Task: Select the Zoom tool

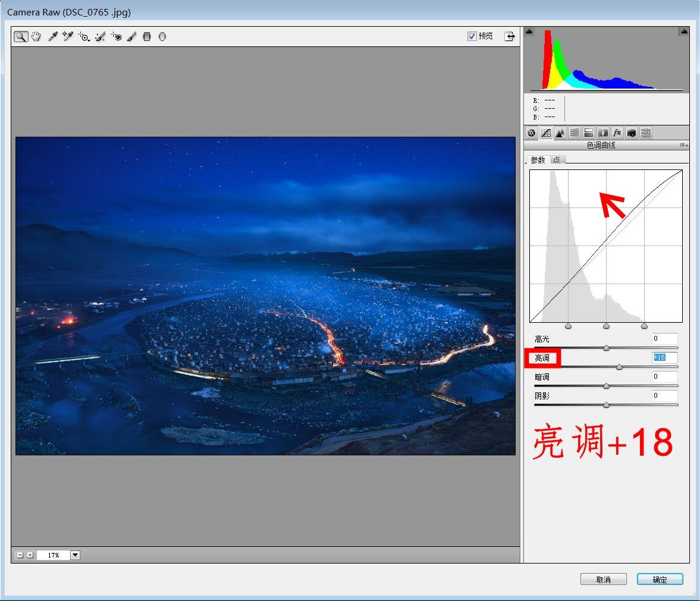Action: pyautogui.click(x=21, y=37)
